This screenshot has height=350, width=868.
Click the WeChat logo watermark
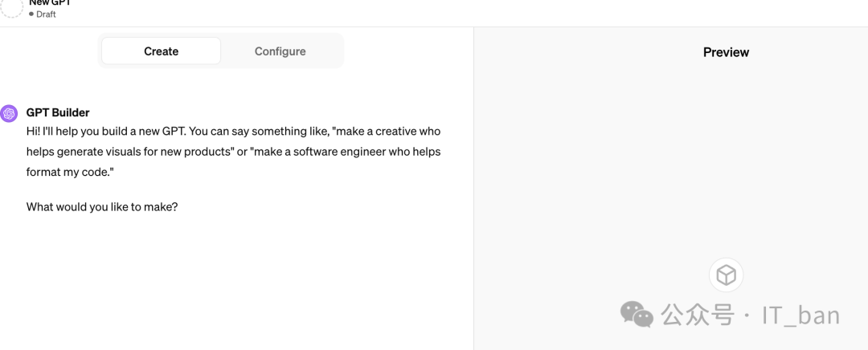tap(637, 314)
